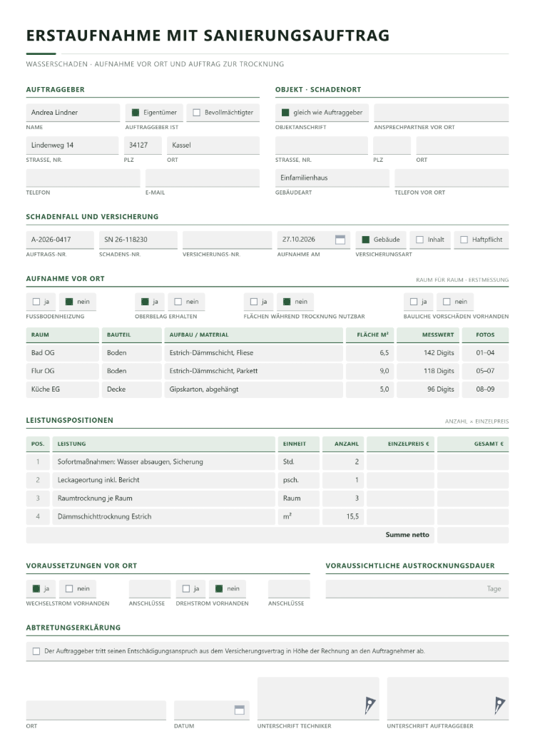The width and height of the screenshot is (535, 756).
Task: Edit the 142 Digits Messwert cell
Action: tap(428, 353)
